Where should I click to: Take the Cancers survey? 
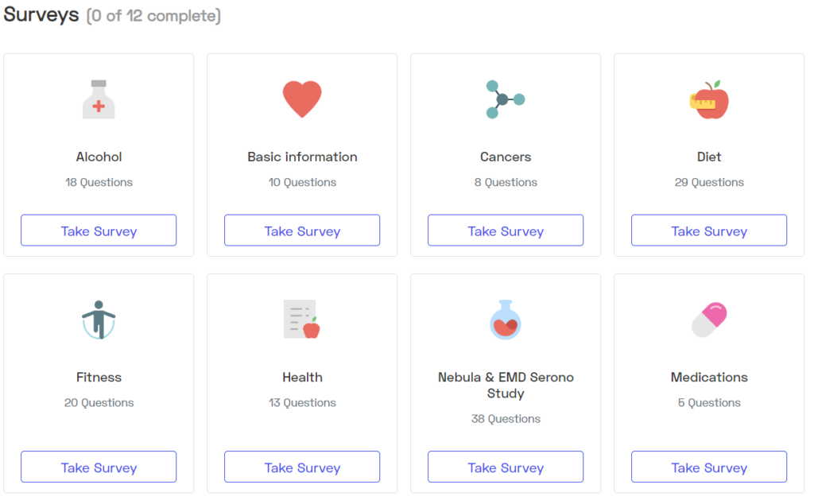point(506,231)
